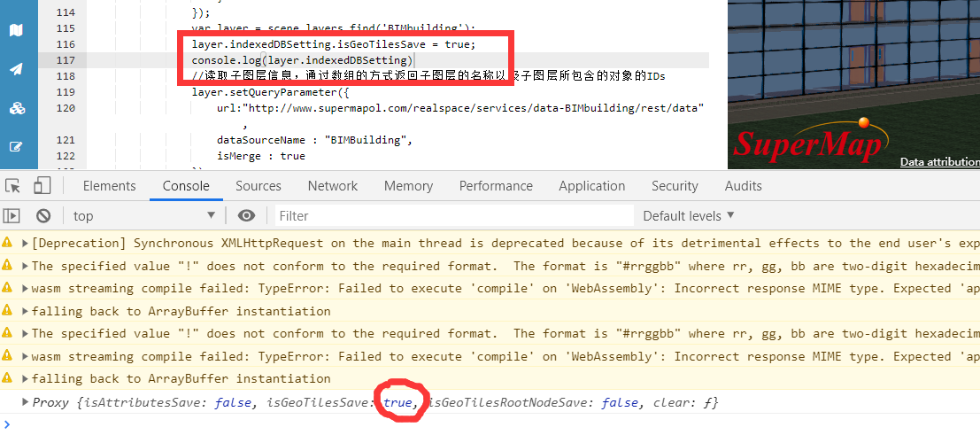This screenshot has height=435, width=980.
Task: Click the paper plane icon in the sidebar
Action: click(17, 69)
